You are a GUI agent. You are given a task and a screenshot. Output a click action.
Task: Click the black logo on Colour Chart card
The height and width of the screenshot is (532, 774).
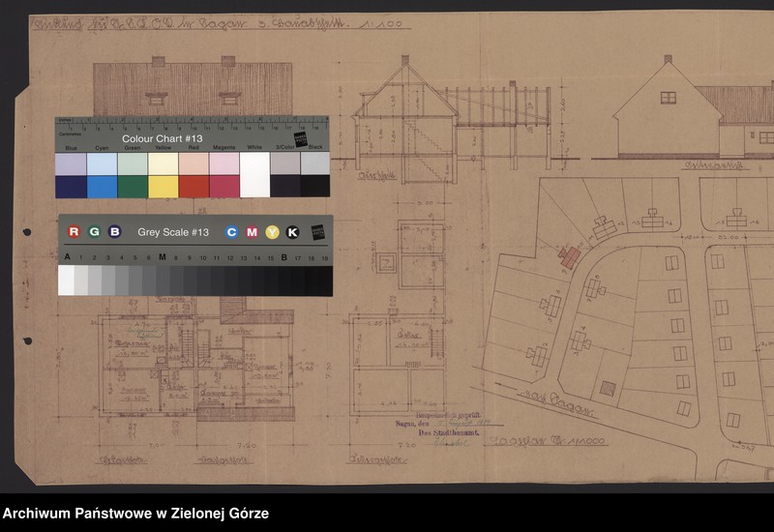point(301,139)
